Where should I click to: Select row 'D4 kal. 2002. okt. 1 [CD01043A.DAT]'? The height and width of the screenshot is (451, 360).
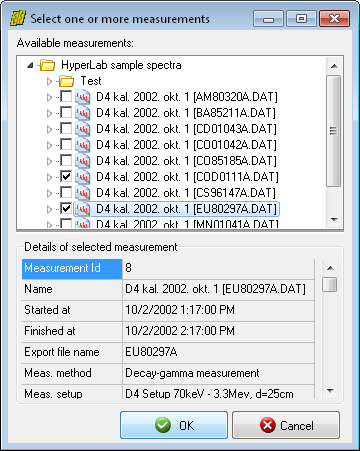(186, 129)
